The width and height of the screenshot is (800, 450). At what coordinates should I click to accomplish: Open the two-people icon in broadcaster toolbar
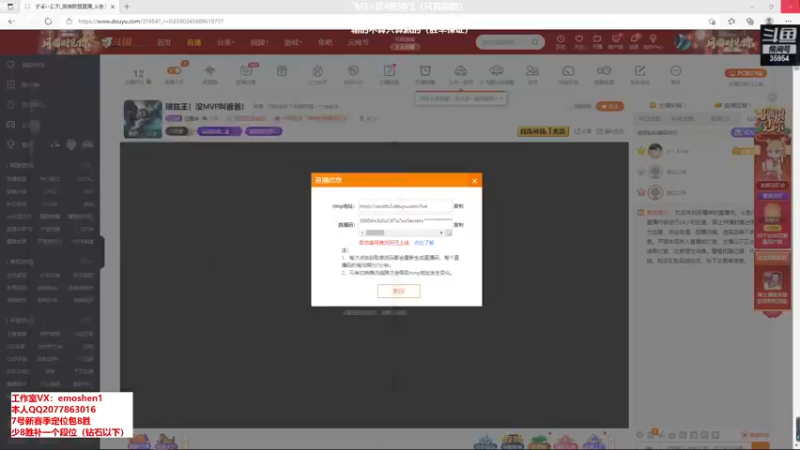532,71
